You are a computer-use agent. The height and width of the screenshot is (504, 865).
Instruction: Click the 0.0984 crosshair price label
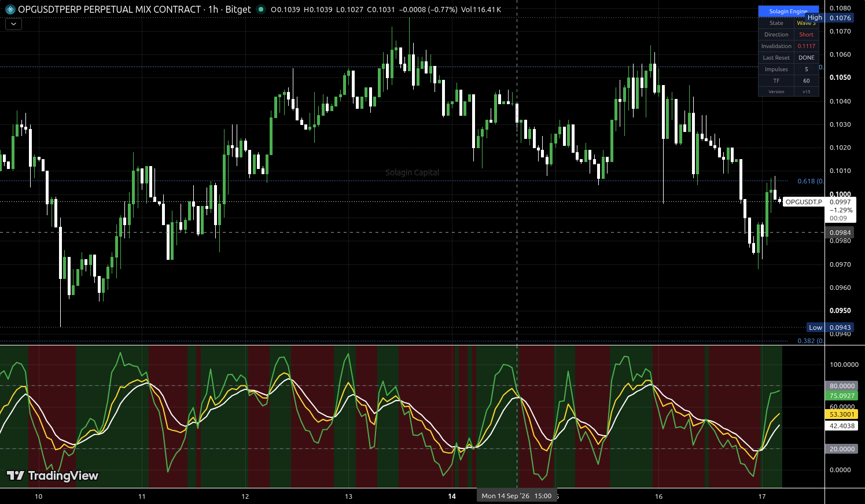point(840,233)
